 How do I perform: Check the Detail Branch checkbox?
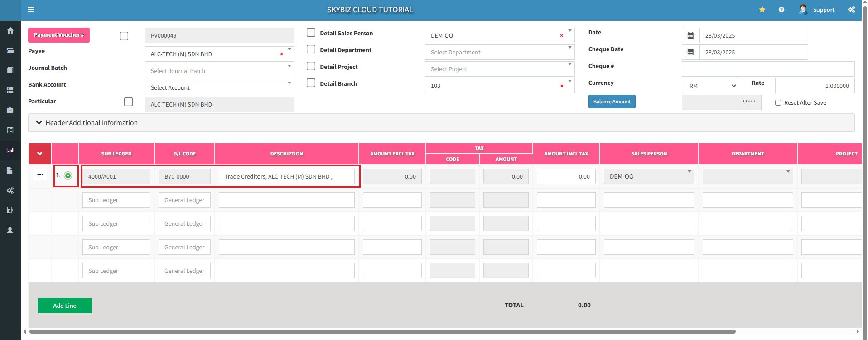point(311,83)
